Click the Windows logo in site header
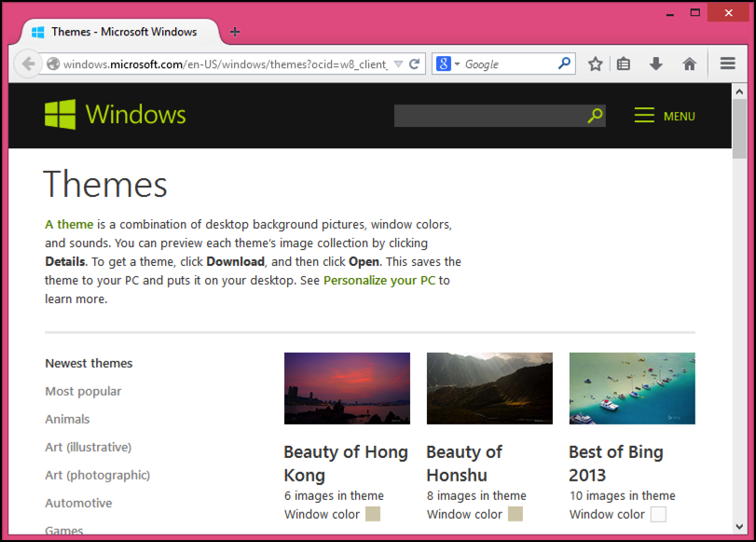 click(x=115, y=115)
